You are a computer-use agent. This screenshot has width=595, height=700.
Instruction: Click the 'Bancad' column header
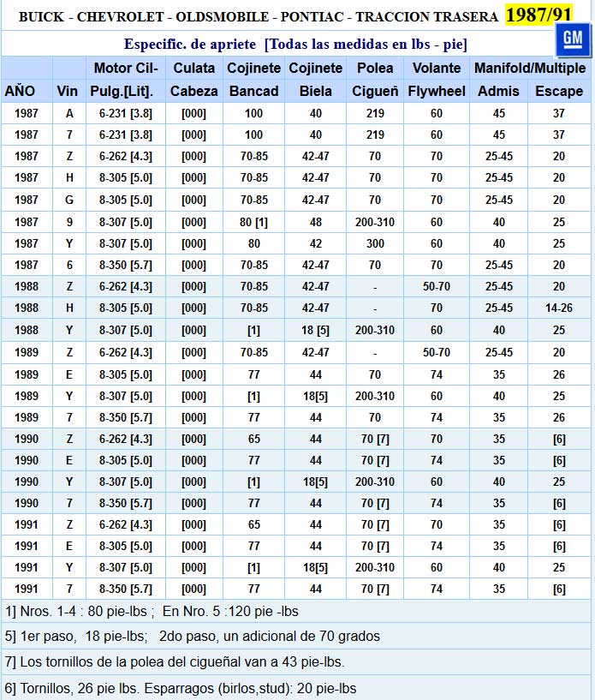(253, 91)
